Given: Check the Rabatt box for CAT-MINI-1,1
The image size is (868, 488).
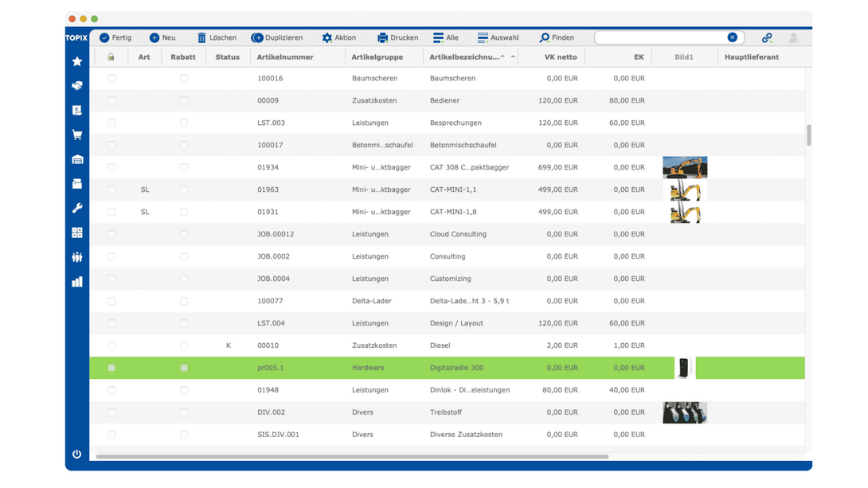Looking at the screenshot, I should pos(184,190).
